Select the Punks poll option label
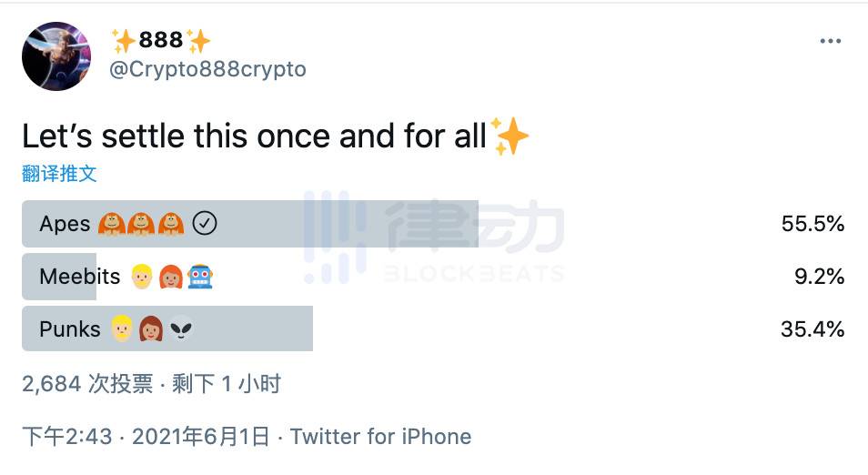 point(70,328)
